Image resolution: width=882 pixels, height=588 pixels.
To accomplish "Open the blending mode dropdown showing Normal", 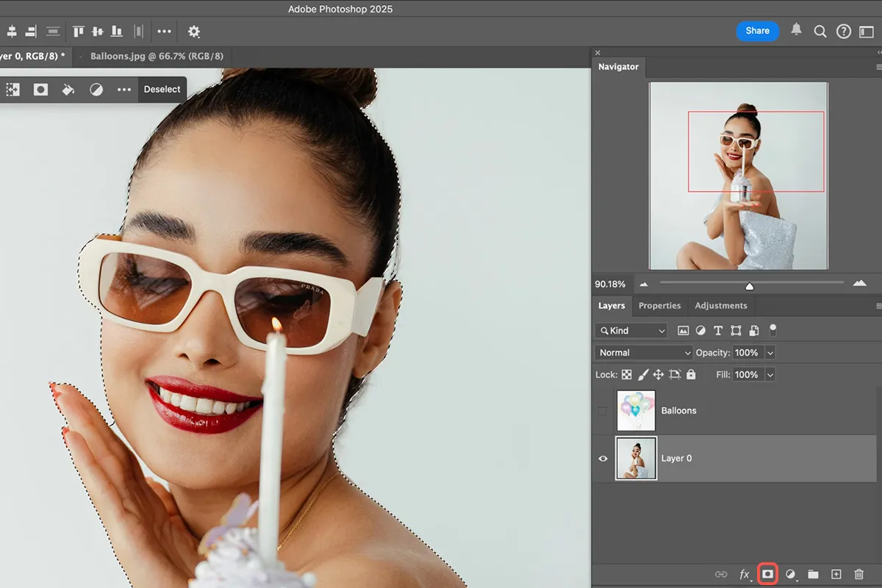I will coord(642,352).
